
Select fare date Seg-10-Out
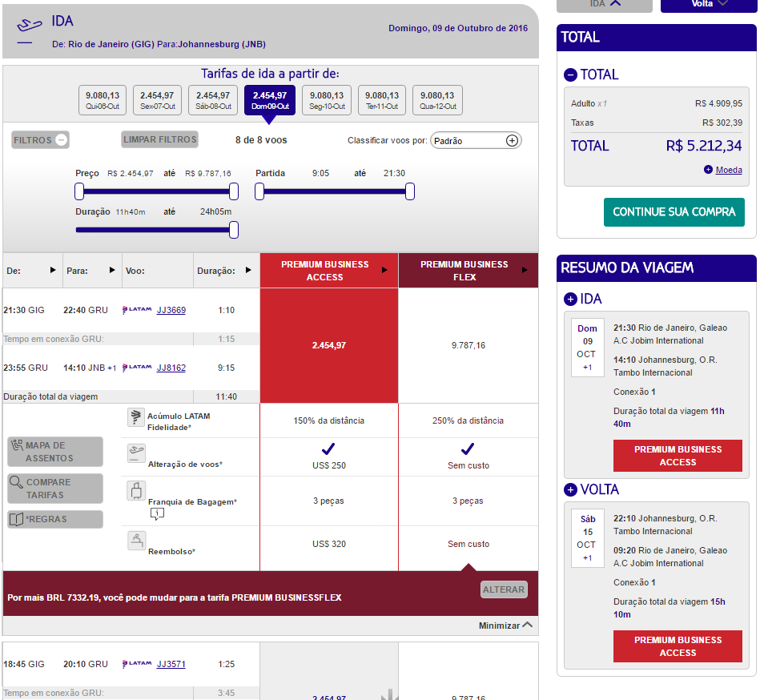pyautogui.click(x=327, y=100)
